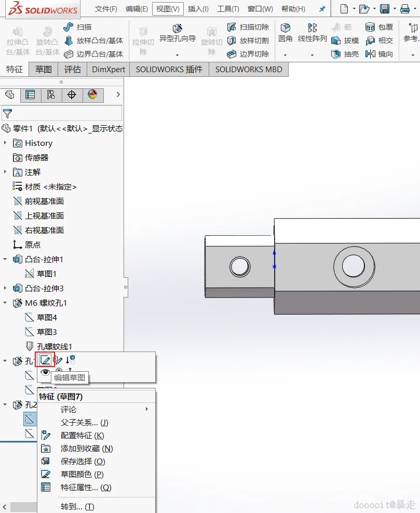Select Lofted Boss/Base (放样凸台/基体)
This screenshot has width=420, height=513.
tap(93, 40)
